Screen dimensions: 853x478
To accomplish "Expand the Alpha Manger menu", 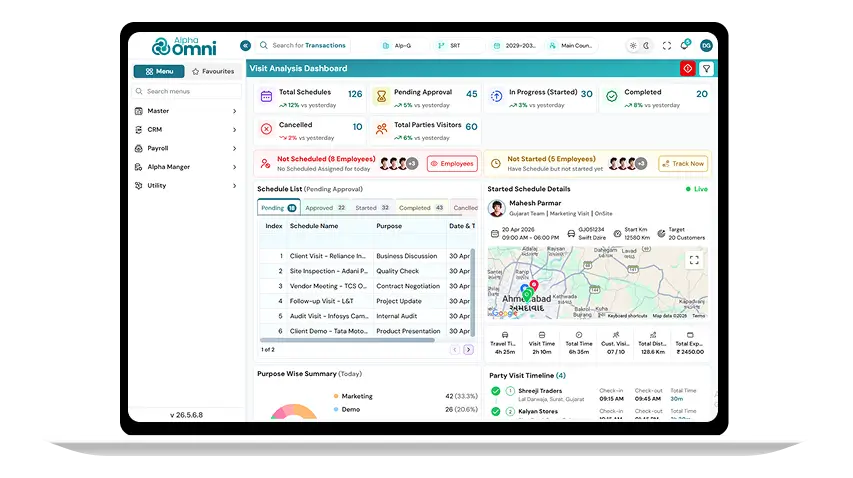I will click(187, 167).
